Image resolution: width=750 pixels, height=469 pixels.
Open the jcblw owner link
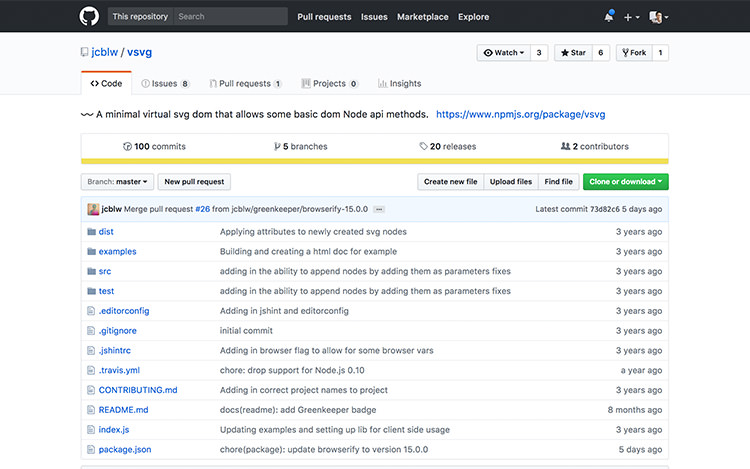coord(104,52)
